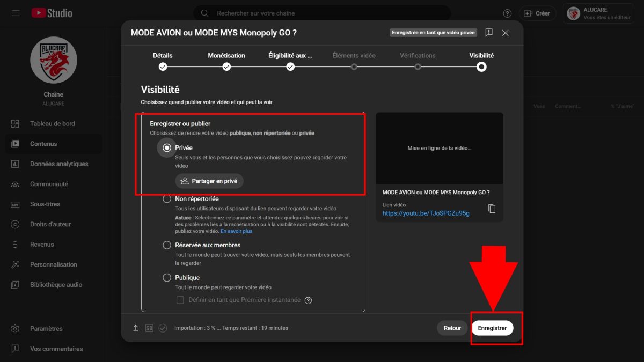The height and width of the screenshot is (362, 644).
Task: Click the YouTube Studio logo
Action: click(x=52, y=13)
